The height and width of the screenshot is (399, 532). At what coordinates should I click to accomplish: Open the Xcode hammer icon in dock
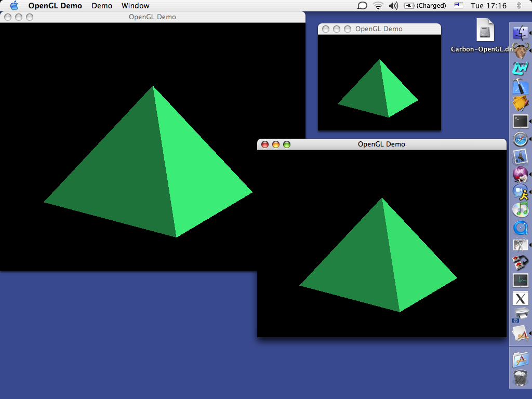pyautogui.click(x=520, y=86)
